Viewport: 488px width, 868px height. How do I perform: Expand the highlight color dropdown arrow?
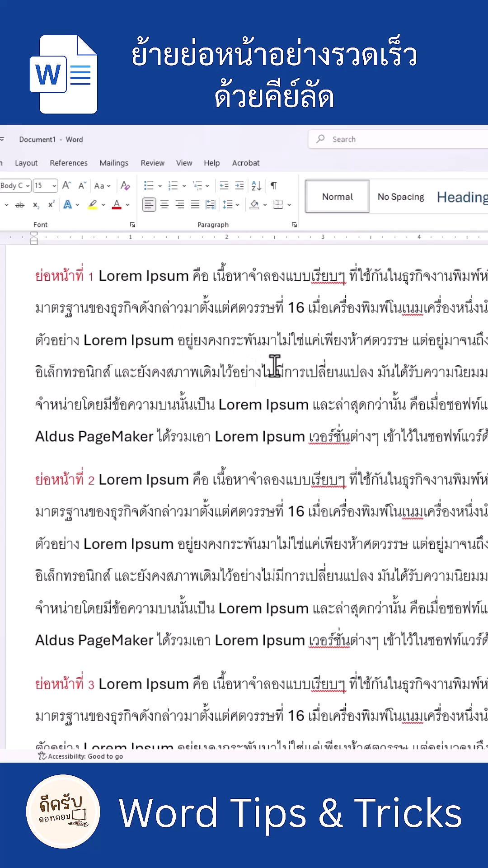(103, 205)
